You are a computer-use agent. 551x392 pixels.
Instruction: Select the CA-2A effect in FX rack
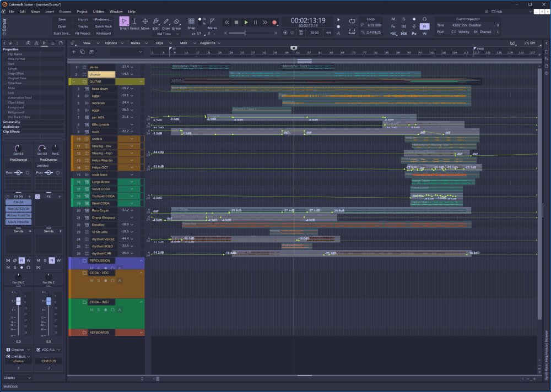[x=18, y=202]
